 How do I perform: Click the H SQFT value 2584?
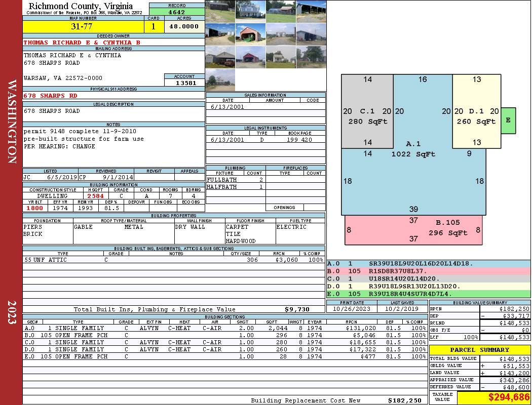pyautogui.click(x=96, y=196)
